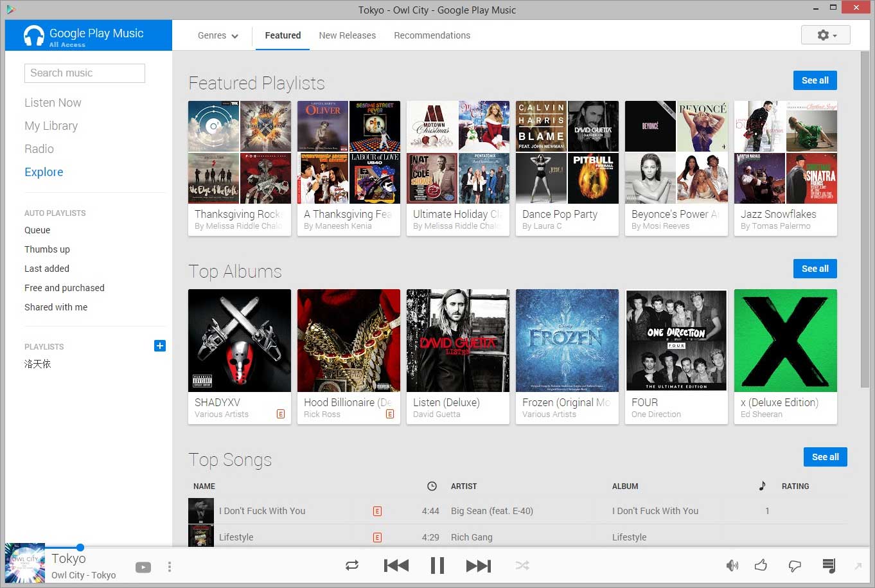Screen dimensions: 875x588
Task: Skip to previous track
Action: [396, 566]
